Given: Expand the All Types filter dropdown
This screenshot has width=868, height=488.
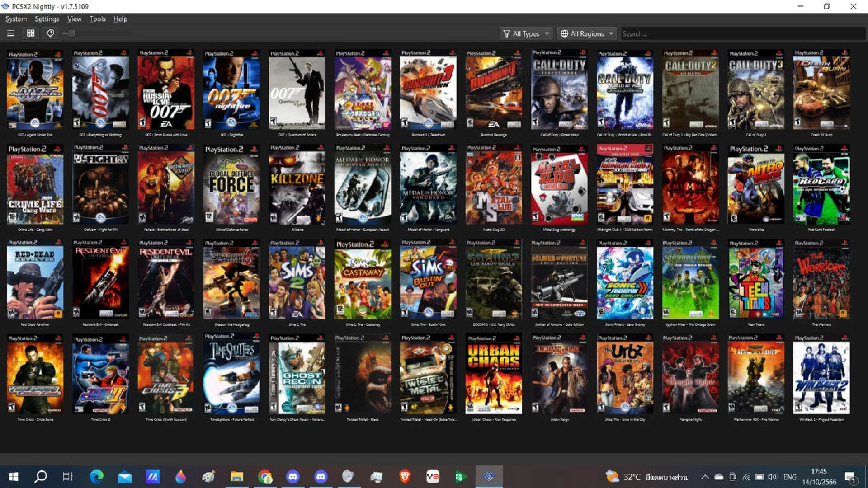Looking at the screenshot, I should pos(527,33).
